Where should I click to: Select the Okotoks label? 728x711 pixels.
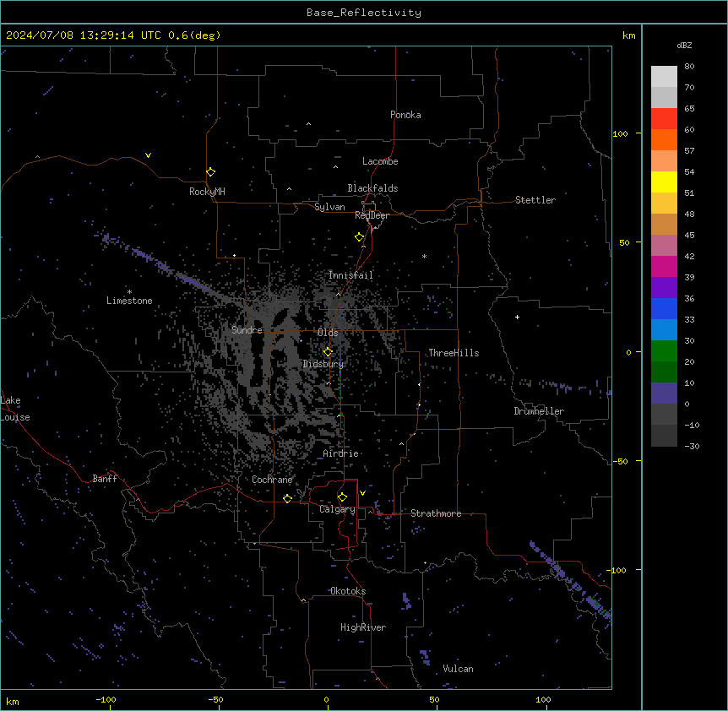(x=348, y=591)
